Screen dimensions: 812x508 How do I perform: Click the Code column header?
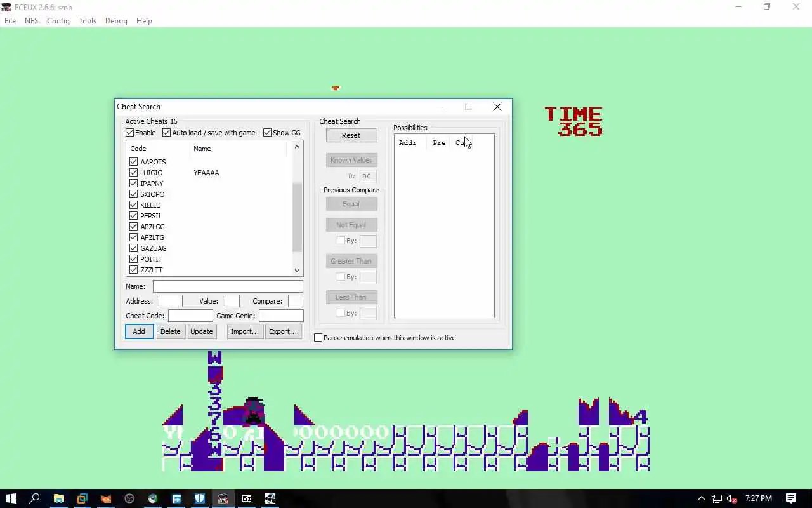[x=158, y=149]
